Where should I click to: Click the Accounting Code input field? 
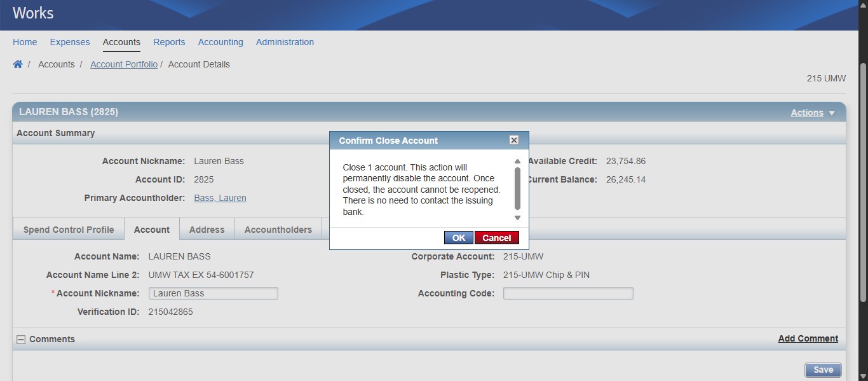pyautogui.click(x=568, y=293)
